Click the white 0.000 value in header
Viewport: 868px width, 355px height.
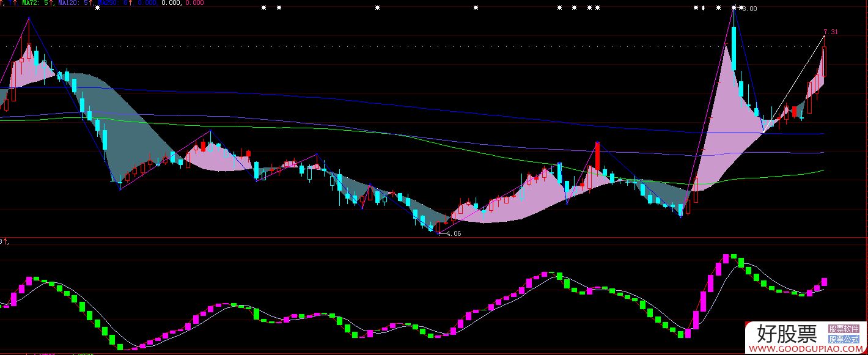[x=171, y=3]
